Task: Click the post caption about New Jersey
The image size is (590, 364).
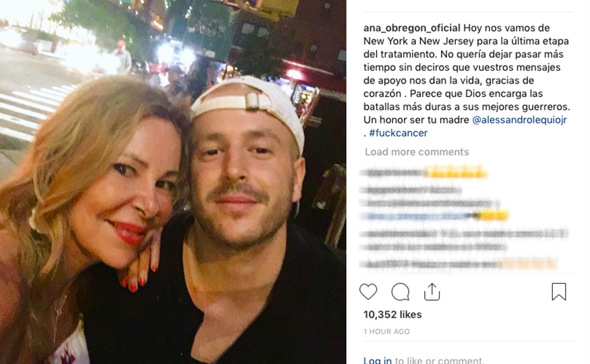Action: click(467, 80)
